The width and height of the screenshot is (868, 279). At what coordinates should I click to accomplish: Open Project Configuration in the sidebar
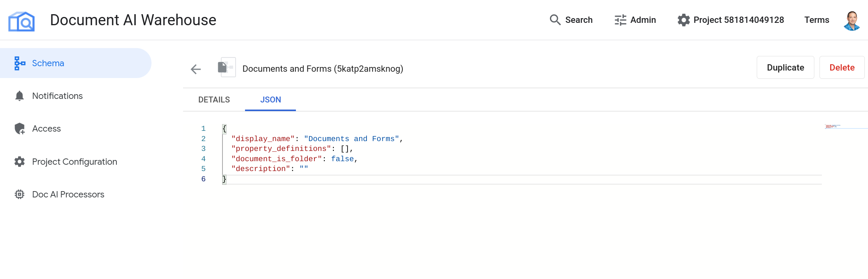click(x=75, y=162)
